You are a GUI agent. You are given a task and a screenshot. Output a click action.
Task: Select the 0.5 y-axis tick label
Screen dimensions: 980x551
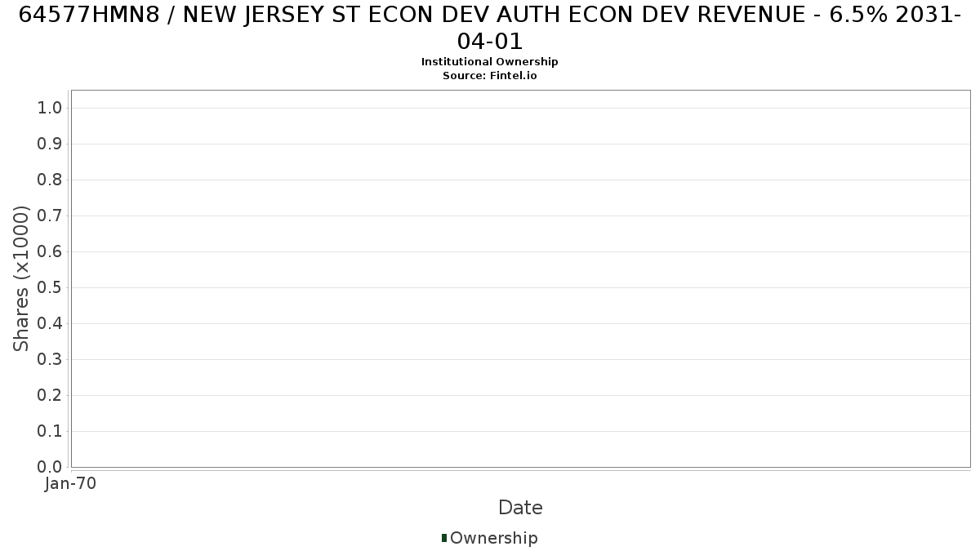click(x=50, y=287)
